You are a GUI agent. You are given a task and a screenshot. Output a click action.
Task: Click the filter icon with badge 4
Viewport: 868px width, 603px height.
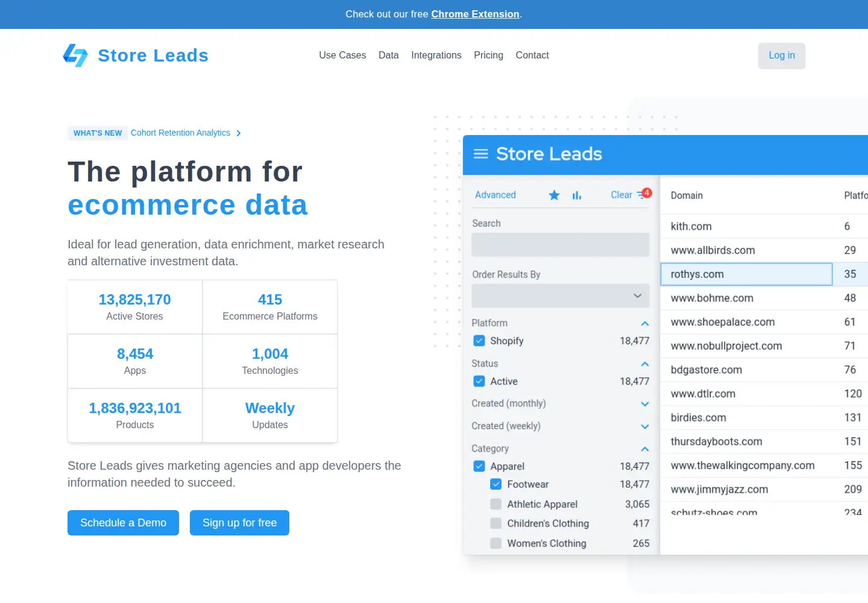pos(644,194)
